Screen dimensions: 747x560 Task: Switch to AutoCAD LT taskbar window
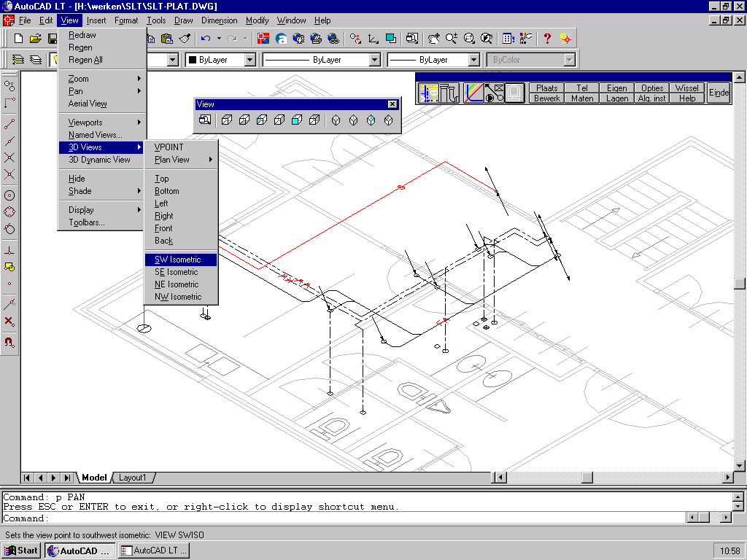[154, 551]
